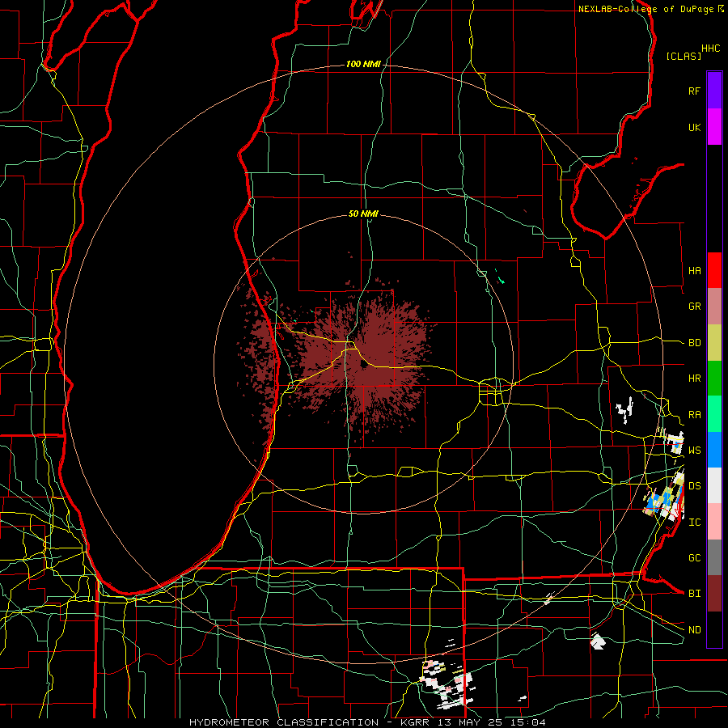Screen dimensions: 728x728
Task: Click the HR green legend swatch
Action: 714,379
